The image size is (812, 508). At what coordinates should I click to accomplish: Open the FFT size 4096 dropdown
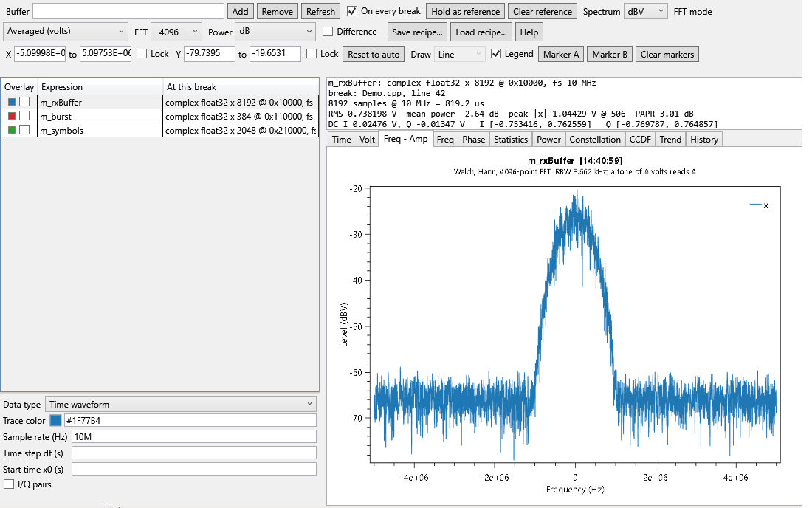(176, 32)
